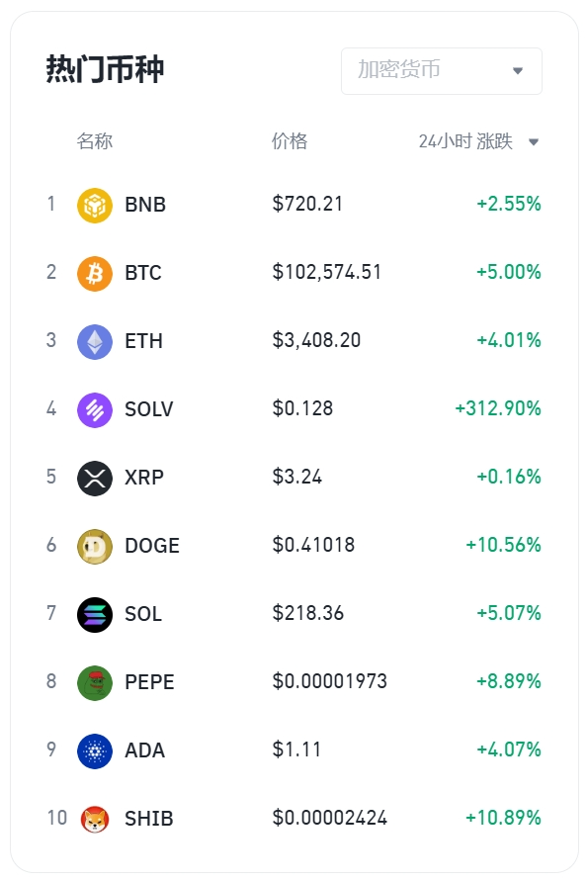
Task: Click the SHIB +10.89% change
Action: click(503, 818)
